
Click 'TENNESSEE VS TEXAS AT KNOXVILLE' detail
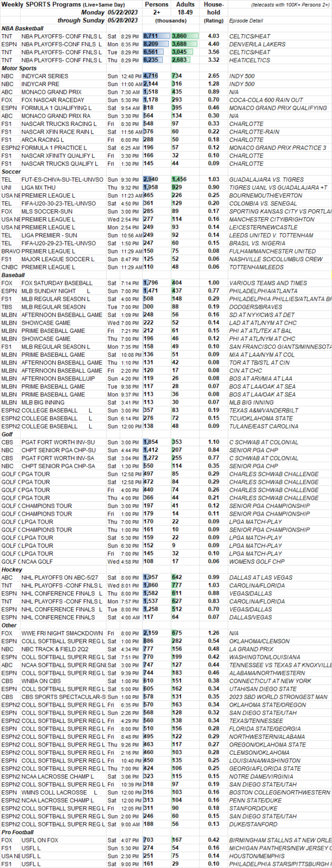point(280,665)
